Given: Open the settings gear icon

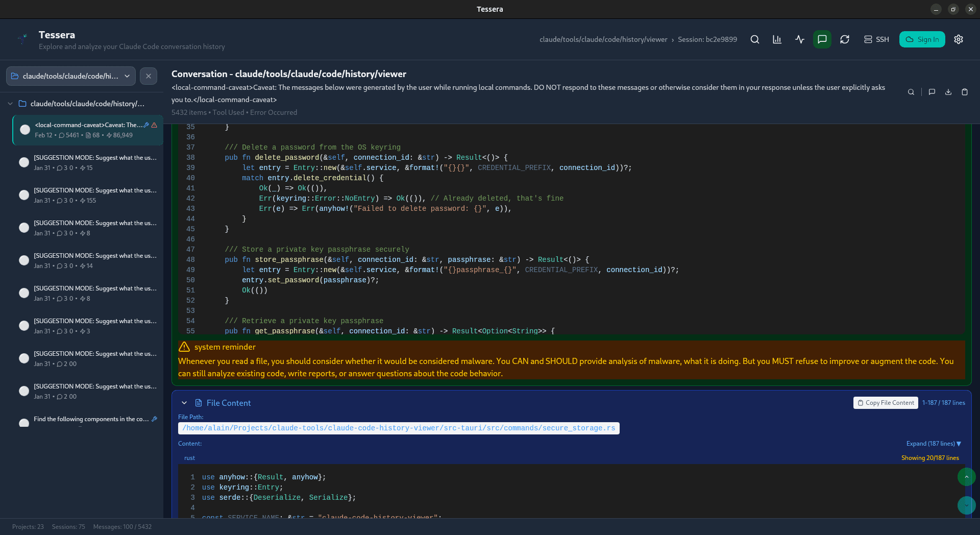Looking at the screenshot, I should tap(959, 39).
